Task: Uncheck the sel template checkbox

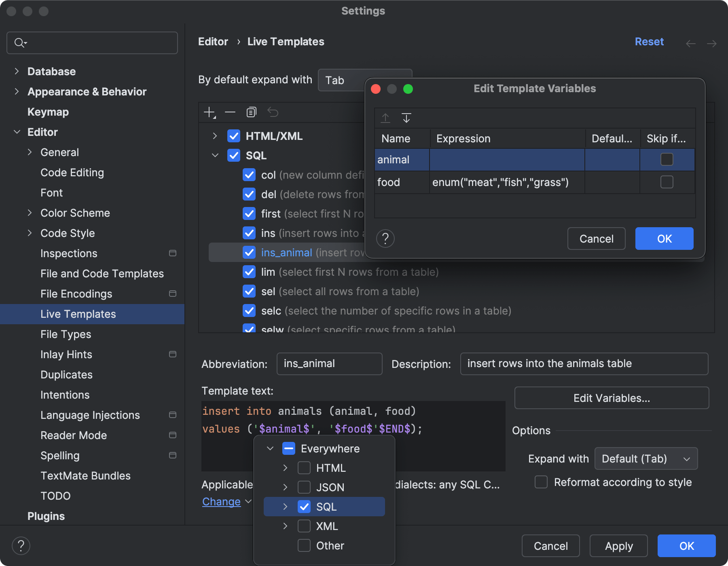Action: [x=249, y=291]
